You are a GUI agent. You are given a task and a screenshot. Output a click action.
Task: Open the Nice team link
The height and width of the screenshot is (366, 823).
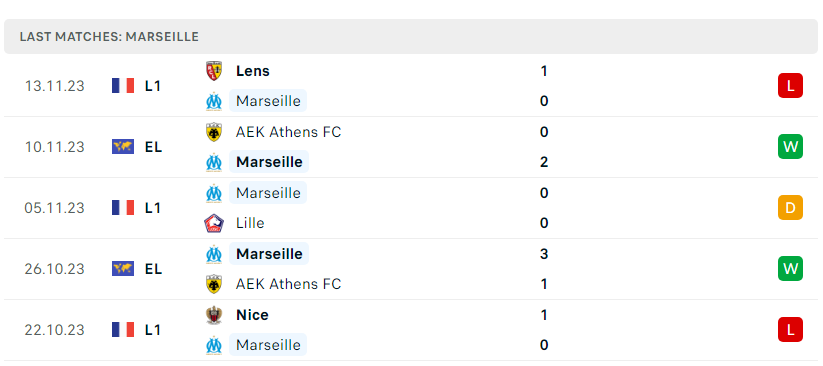pos(252,315)
